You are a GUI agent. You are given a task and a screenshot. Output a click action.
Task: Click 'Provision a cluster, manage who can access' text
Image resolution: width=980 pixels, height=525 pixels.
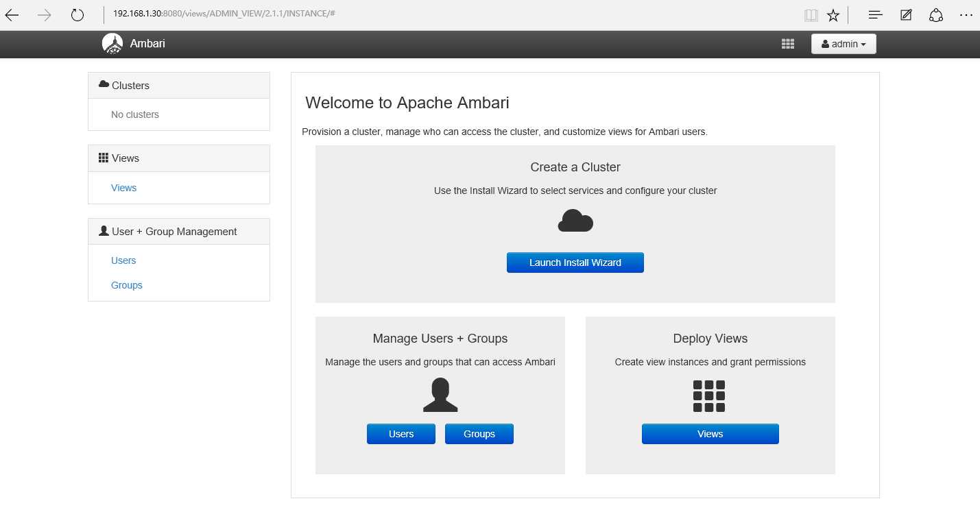point(505,132)
